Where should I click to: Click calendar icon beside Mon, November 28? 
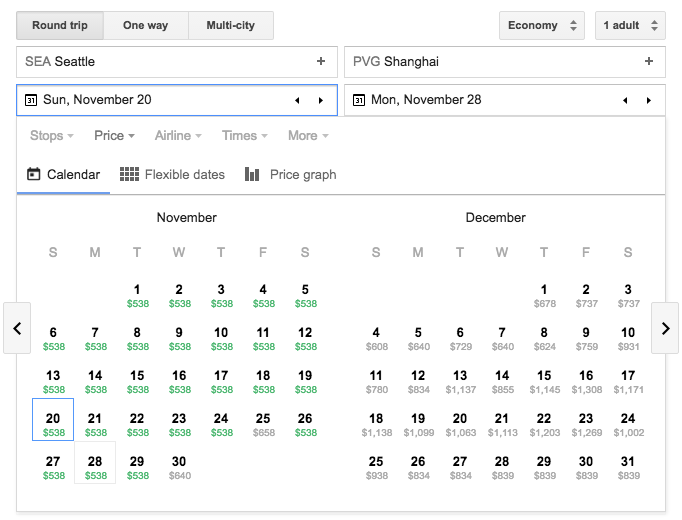tap(359, 100)
